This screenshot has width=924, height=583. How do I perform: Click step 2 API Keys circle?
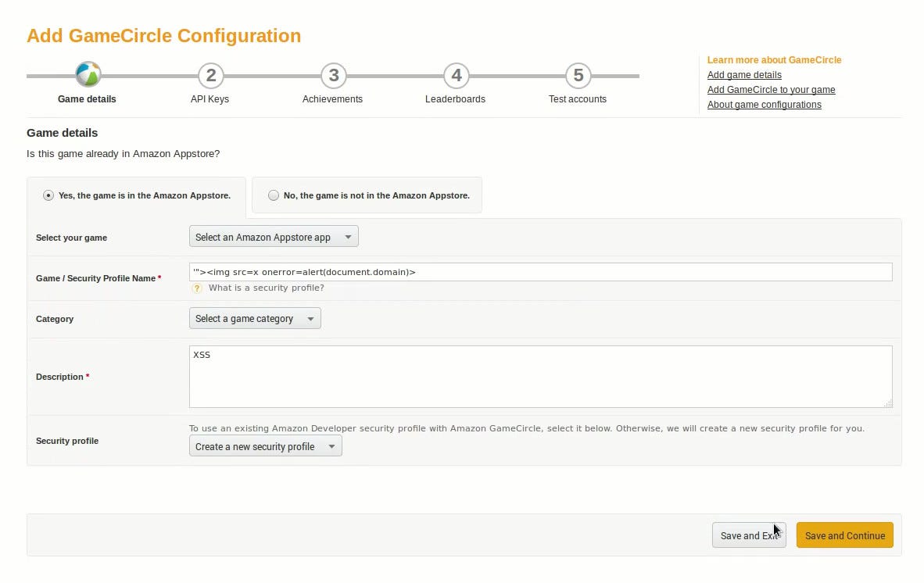tap(210, 76)
